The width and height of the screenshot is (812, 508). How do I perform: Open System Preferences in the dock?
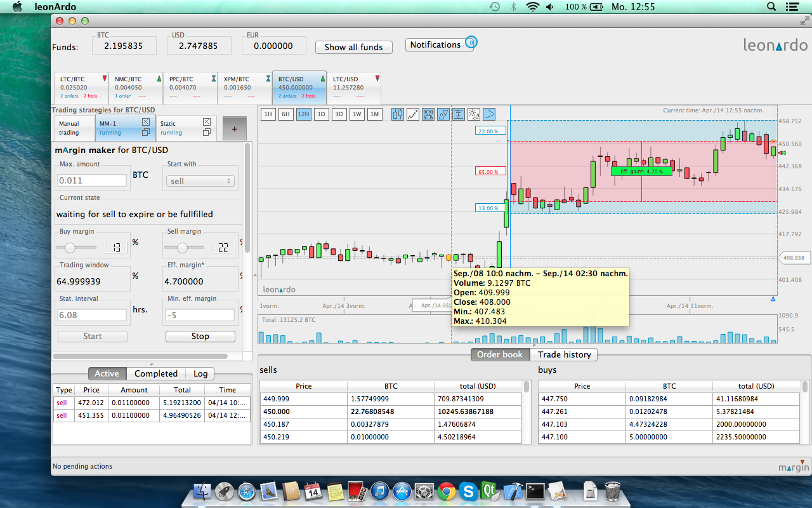pyautogui.click(x=424, y=491)
